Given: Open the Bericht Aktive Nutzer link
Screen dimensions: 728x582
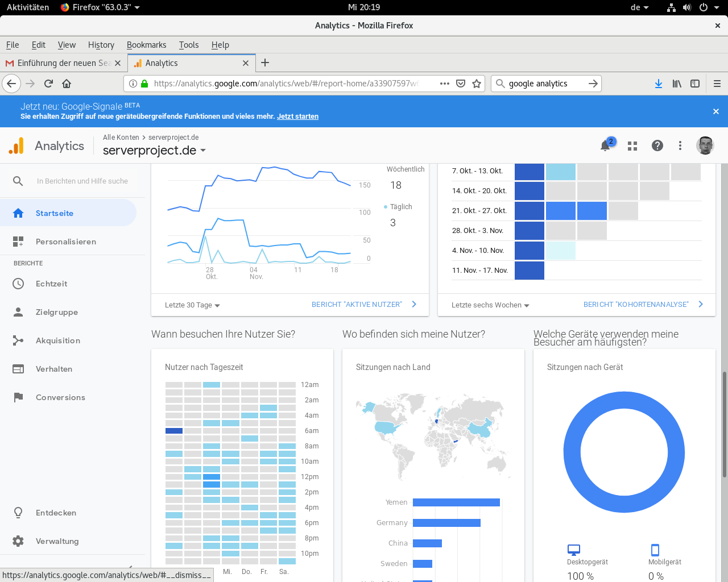Looking at the screenshot, I should tap(357, 305).
